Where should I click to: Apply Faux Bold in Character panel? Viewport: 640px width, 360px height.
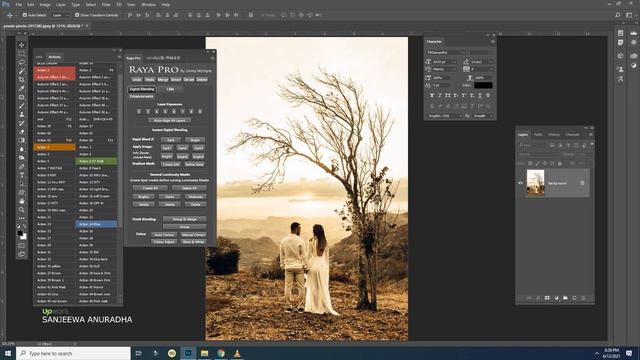431,96
